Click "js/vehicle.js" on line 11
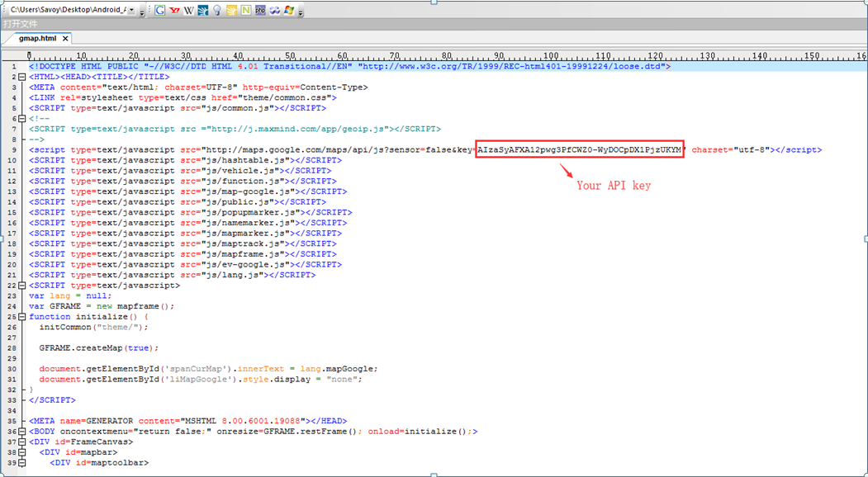 pyautogui.click(x=241, y=171)
